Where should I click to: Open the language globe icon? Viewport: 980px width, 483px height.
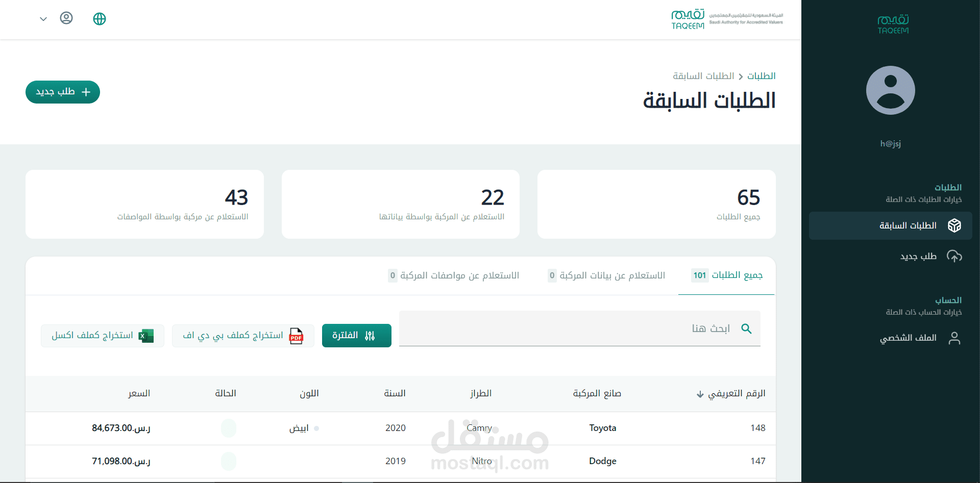(99, 19)
